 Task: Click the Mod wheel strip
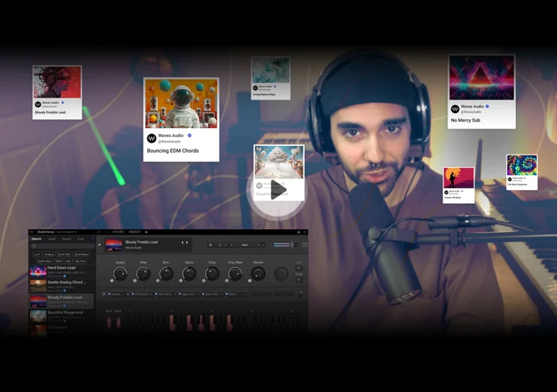click(x=118, y=322)
